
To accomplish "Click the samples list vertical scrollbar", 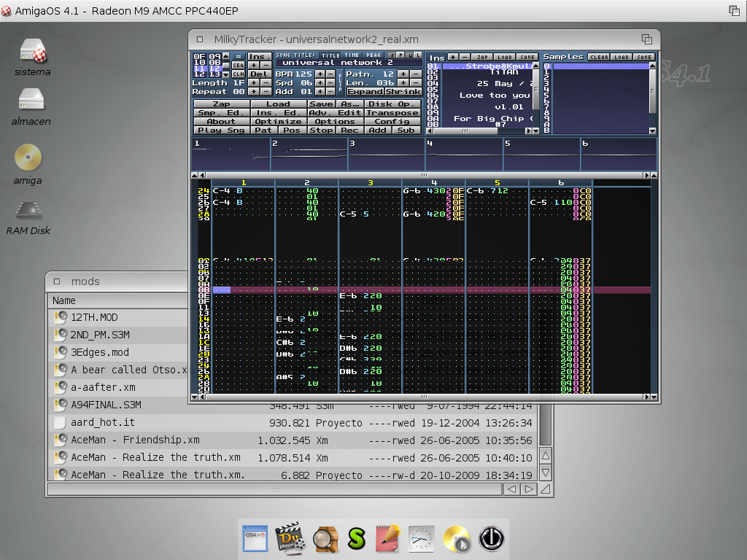I will (653, 98).
